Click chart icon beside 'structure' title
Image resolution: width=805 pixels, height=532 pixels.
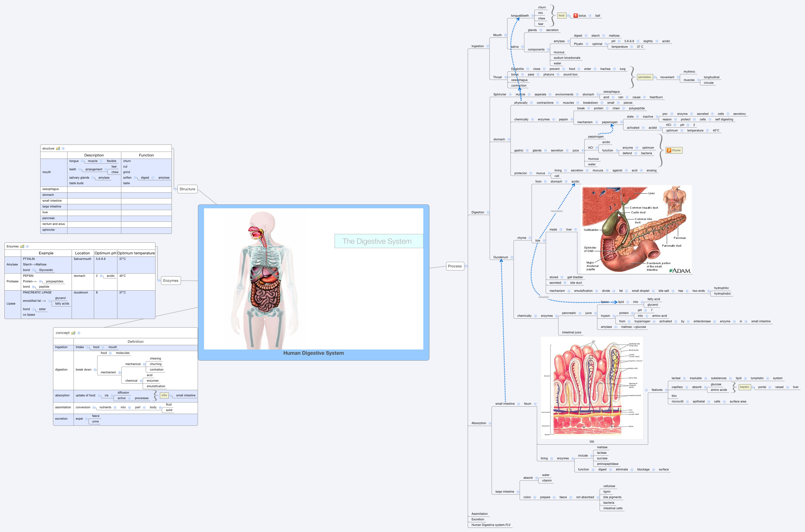click(x=58, y=149)
